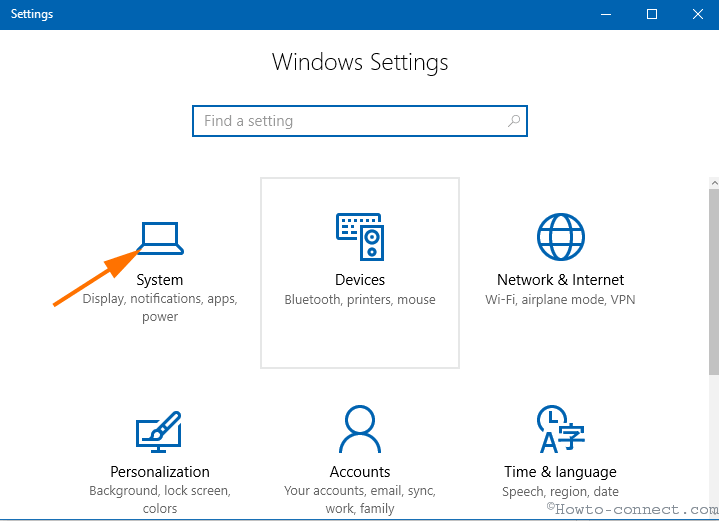Click the scrollbar up arrow
Image resolution: width=719 pixels, height=522 pixels.
714,183
